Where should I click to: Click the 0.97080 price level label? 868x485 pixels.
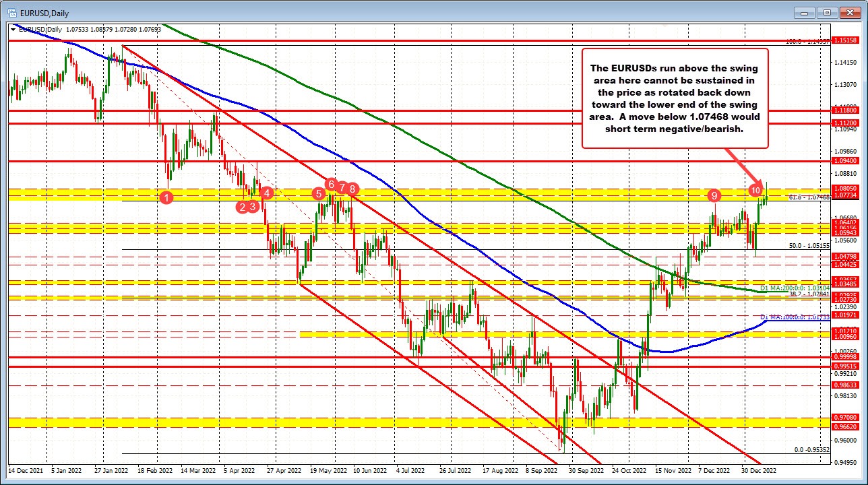[845, 418]
